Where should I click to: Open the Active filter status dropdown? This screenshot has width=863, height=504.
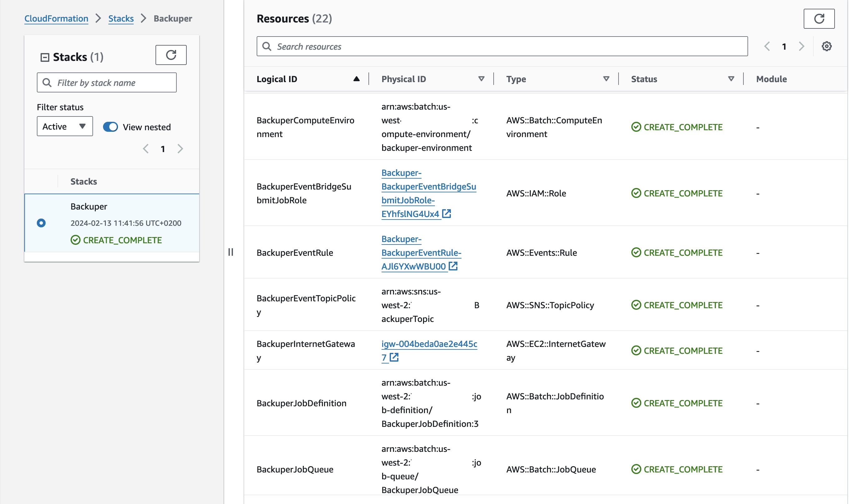65,126
